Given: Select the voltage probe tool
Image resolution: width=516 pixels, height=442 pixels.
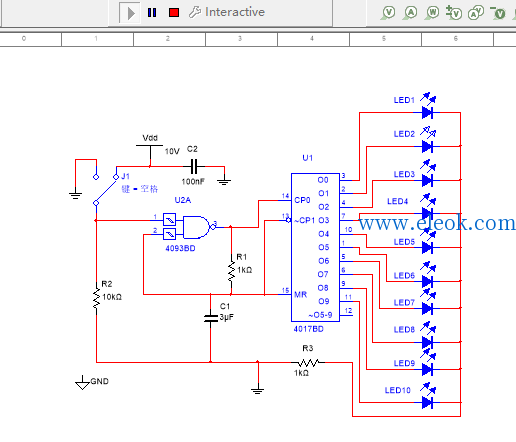Looking at the screenshot, I should point(388,13).
